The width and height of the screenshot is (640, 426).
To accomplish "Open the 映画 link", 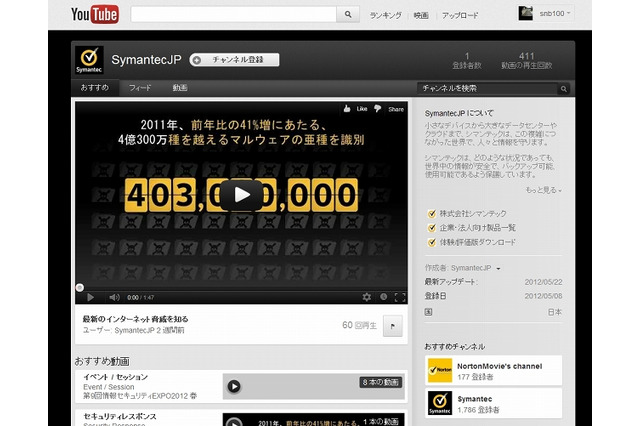I will (x=421, y=16).
